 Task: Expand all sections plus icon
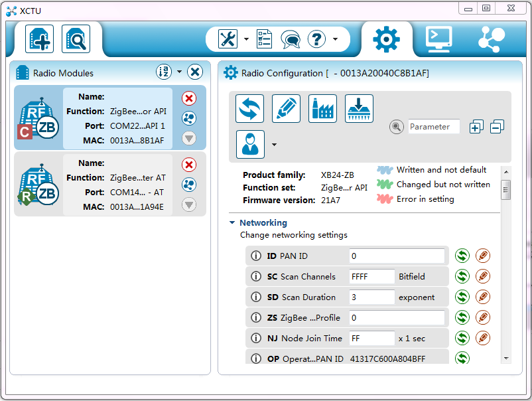(x=476, y=127)
